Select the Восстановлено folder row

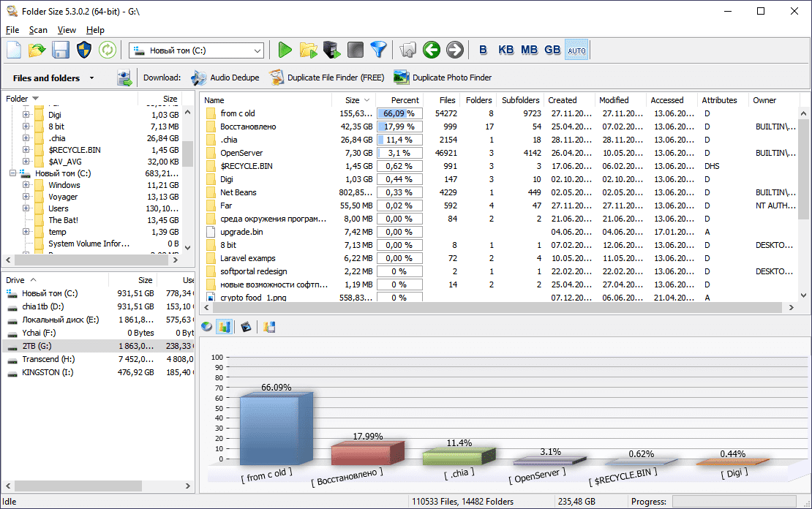(500, 127)
